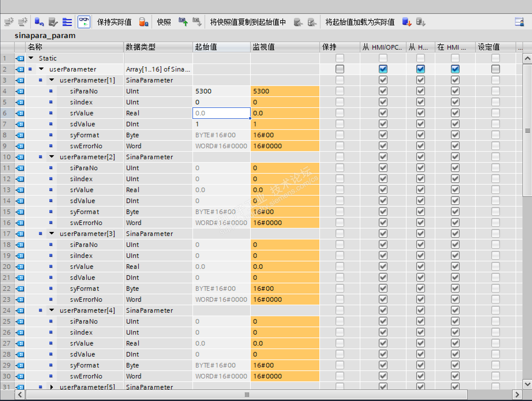Click the grey server with down arrow icon
Image resolution: width=532 pixels, height=401 pixels.
(421, 22)
